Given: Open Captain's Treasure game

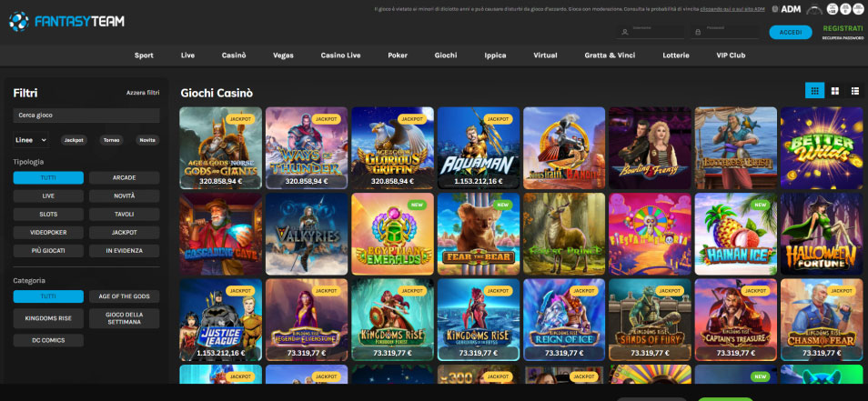Looking at the screenshot, I should click(x=736, y=320).
